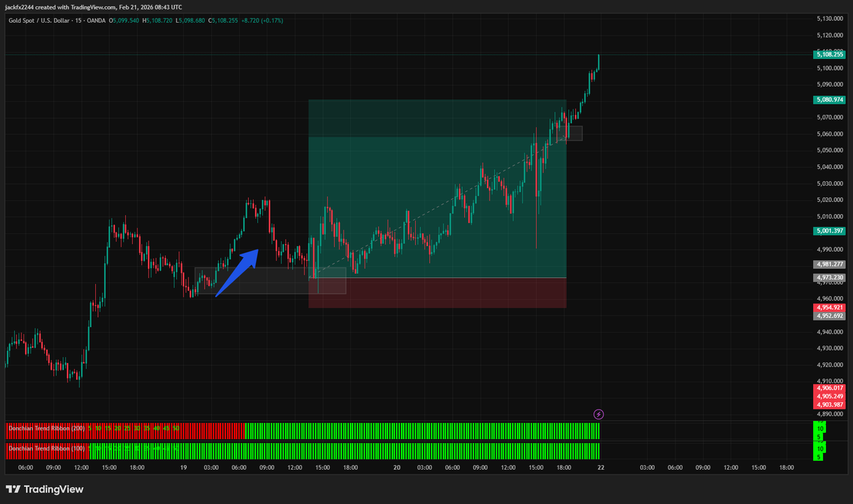Click the 4,960.000 price axis label
Viewport: 853px width, 504px height.
(x=830, y=299)
